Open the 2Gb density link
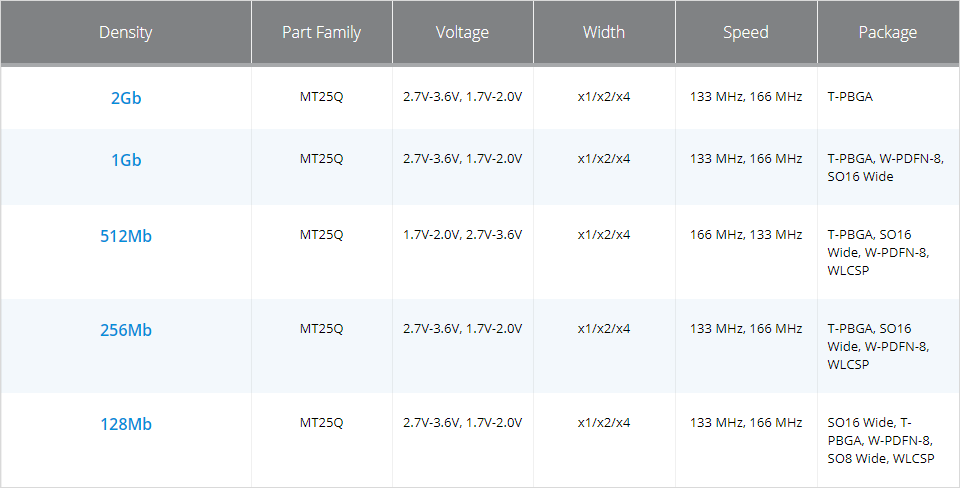This screenshot has height=488, width=960. 126,98
